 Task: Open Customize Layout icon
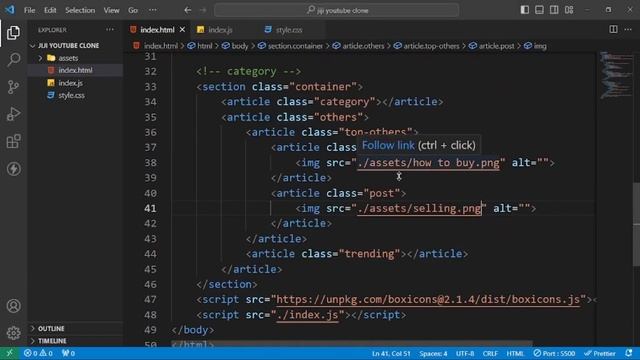click(x=569, y=10)
